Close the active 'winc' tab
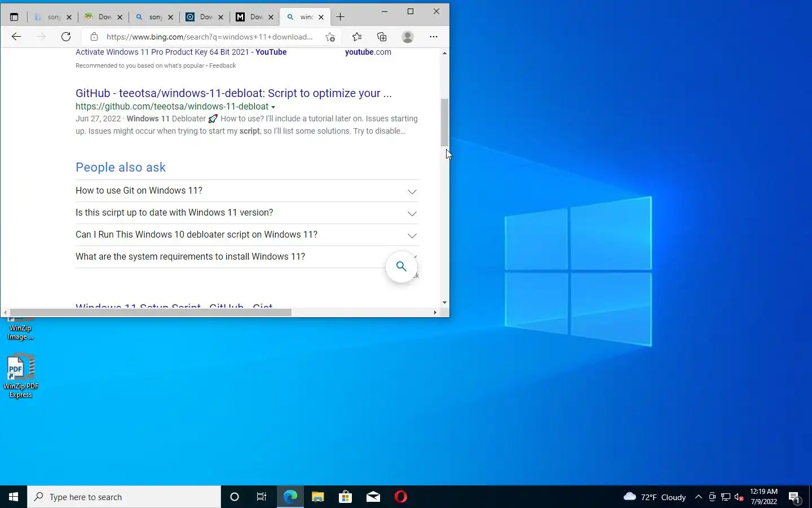This screenshot has width=812, height=508. tap(321, 17)
